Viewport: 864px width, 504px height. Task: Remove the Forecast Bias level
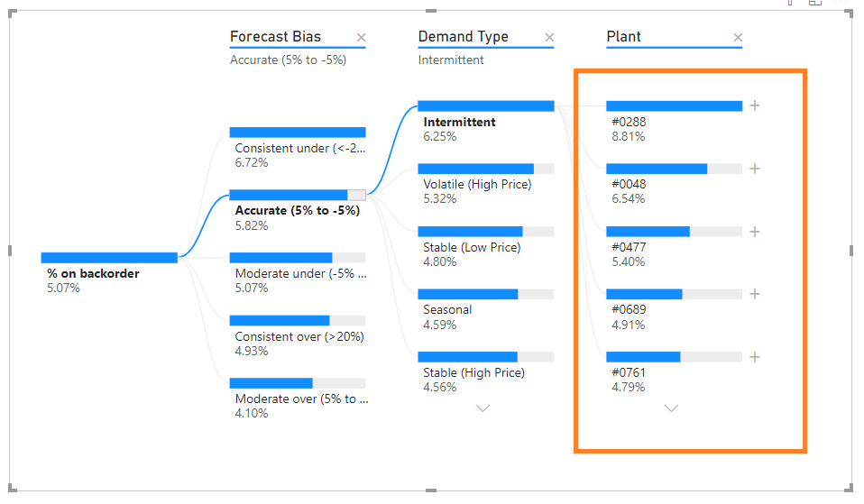362,38
